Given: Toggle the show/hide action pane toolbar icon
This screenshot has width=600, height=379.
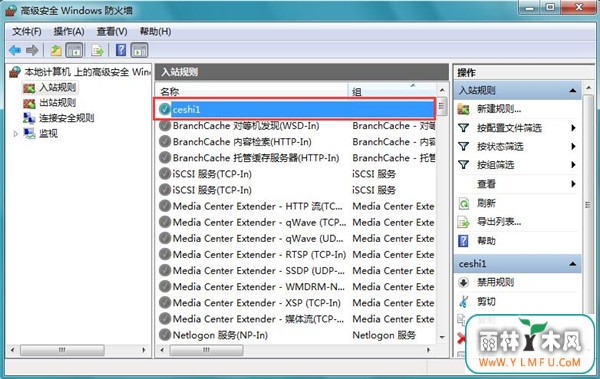Looking at the screenshot, I should [139, 50].
